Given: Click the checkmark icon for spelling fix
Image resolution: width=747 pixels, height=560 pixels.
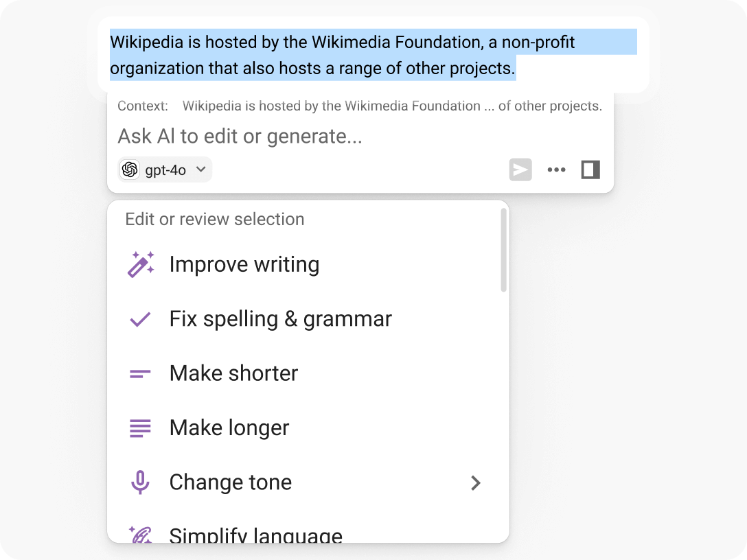Looking at the screenshot, I should click(140, 319).
